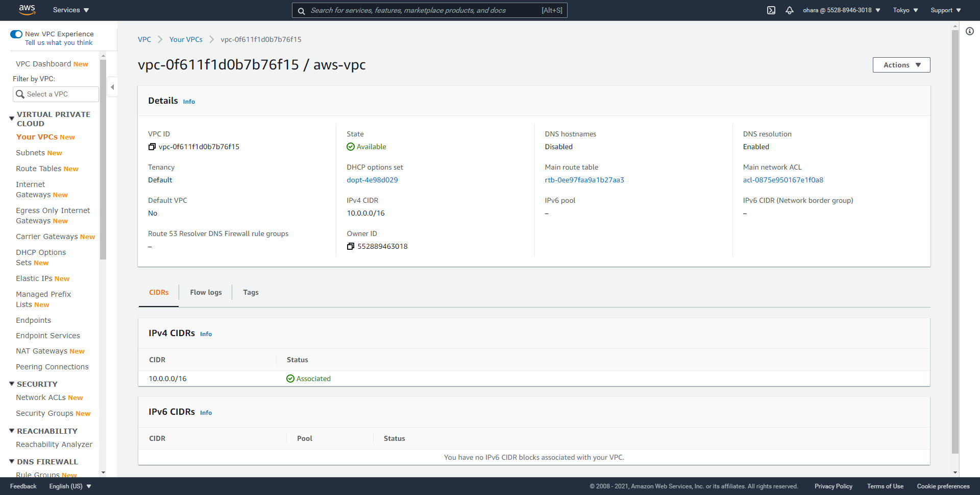Focus the AWS services search box
980x495 pixels.
pyautogui.click(x=429, y=10)
